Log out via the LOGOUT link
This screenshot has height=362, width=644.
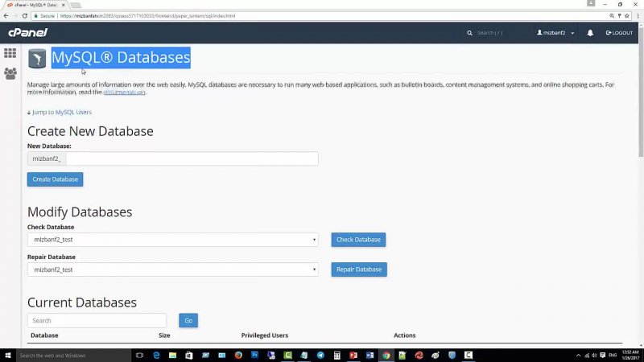pyautogui.click(x=619, y=33)
